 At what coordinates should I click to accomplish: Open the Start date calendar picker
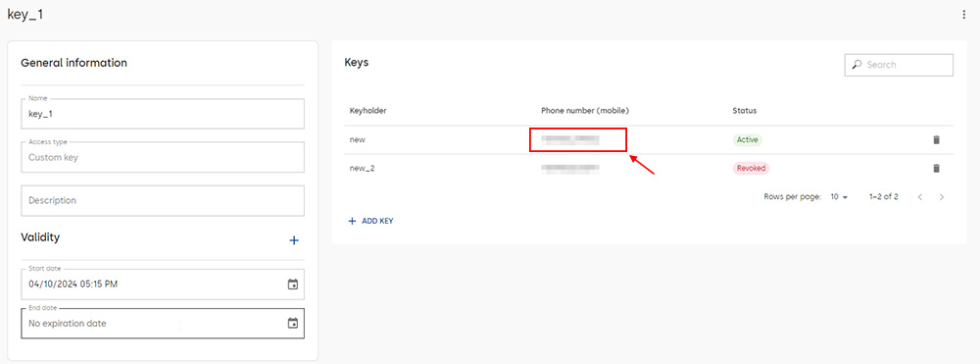[292, 285]
